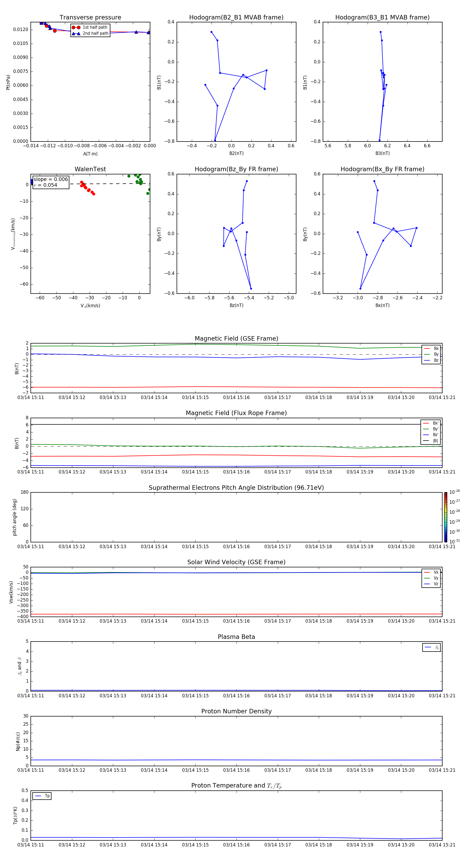
Task: Click 'Solar Wind Velocity (GSE Frame)' title
Action: click(x=236, y=562)
